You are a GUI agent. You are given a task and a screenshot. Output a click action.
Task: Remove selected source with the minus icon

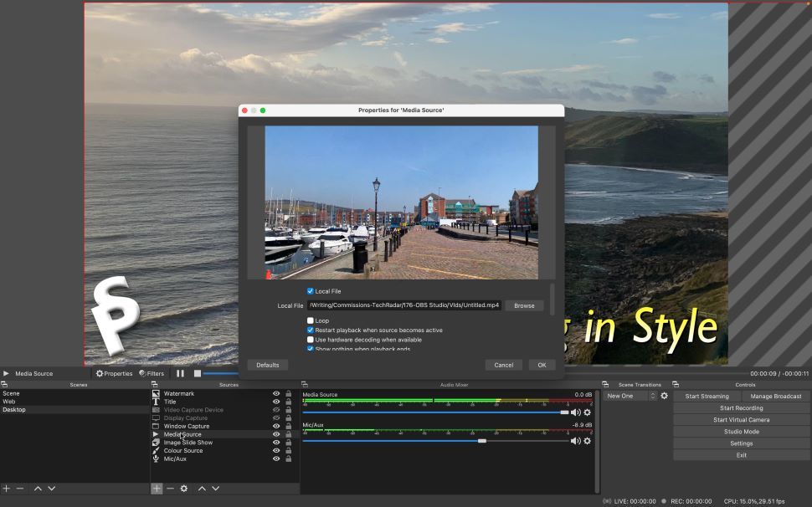click(x=171, y=488)
